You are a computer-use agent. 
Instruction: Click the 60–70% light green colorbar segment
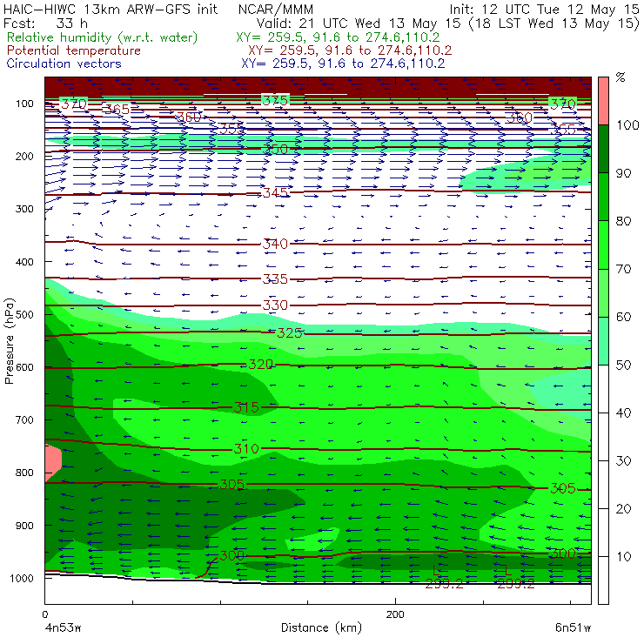click(x=603, y=292)
